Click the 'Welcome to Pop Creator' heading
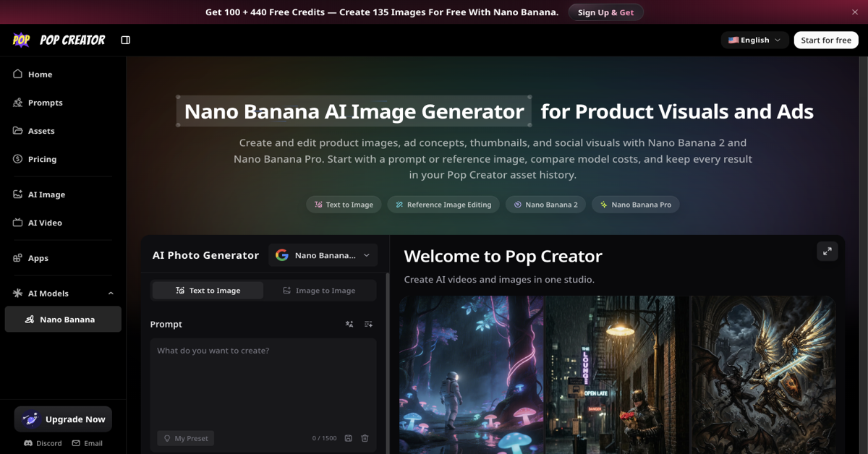 (503, 256)
